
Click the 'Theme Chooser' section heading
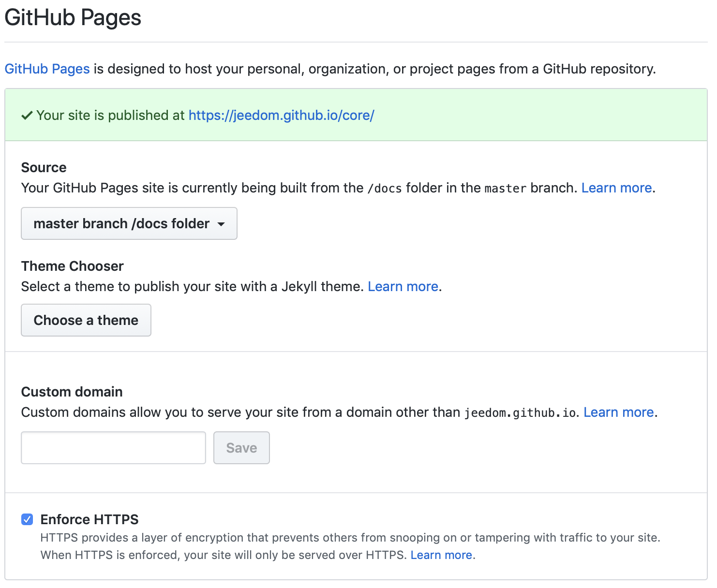click(x=73, y=266)
